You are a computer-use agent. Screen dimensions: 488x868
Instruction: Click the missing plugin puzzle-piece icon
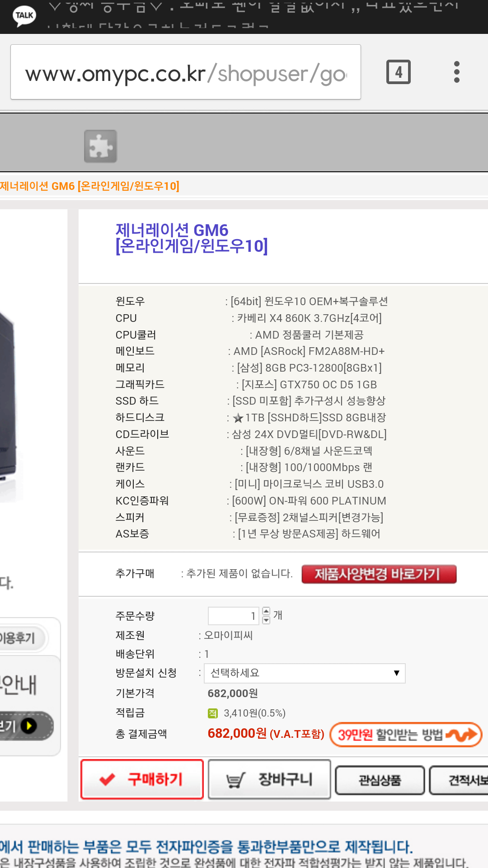(x=100, y=146)
